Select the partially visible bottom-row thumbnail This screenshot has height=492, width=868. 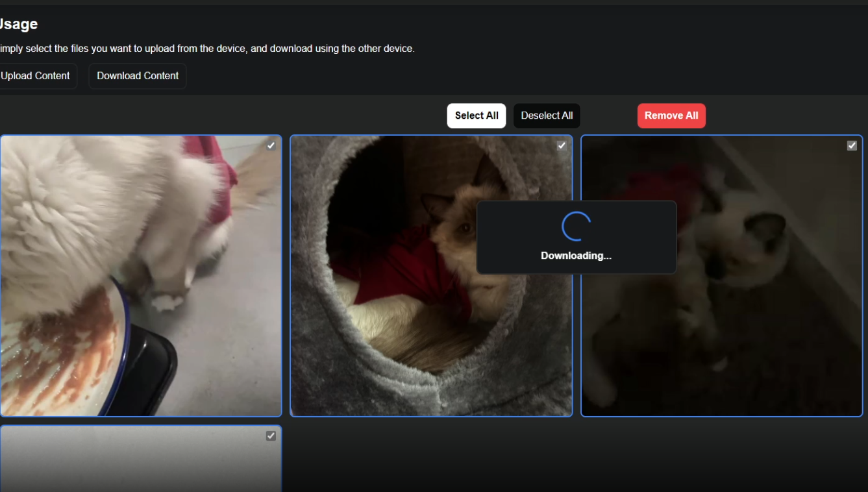tap(140, 461)
